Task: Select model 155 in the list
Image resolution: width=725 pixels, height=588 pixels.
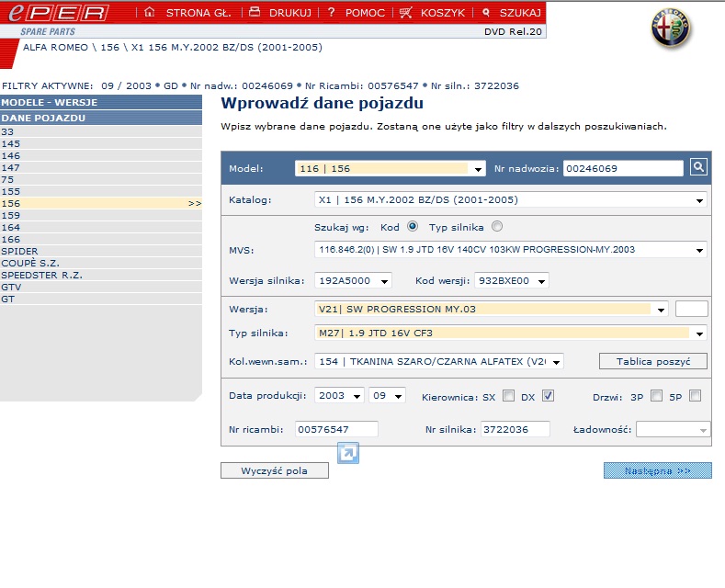Action: pyautogui.click(x=101, y=192)
